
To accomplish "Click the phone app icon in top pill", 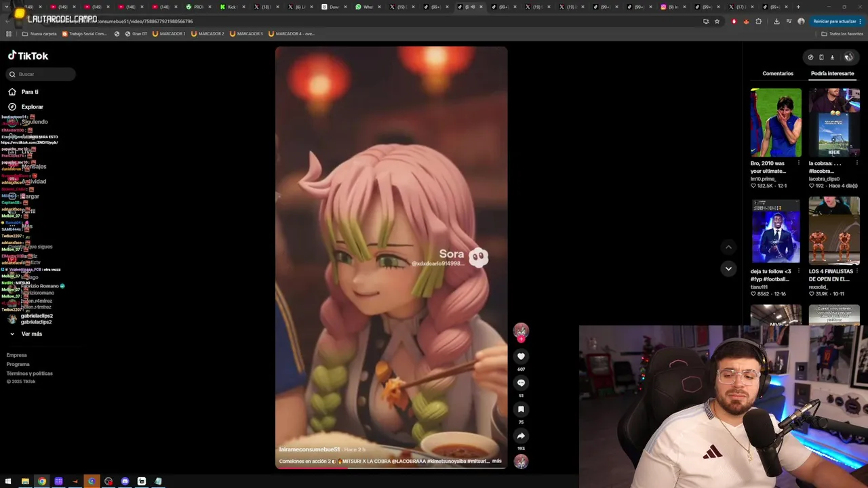I will pos(821,57).
